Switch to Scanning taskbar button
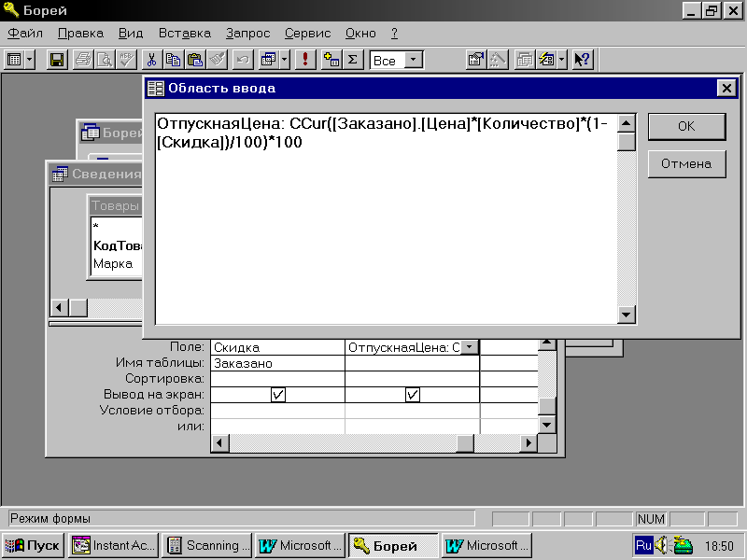The height and width of the screenshot is (560, 747). pos(207,545)
